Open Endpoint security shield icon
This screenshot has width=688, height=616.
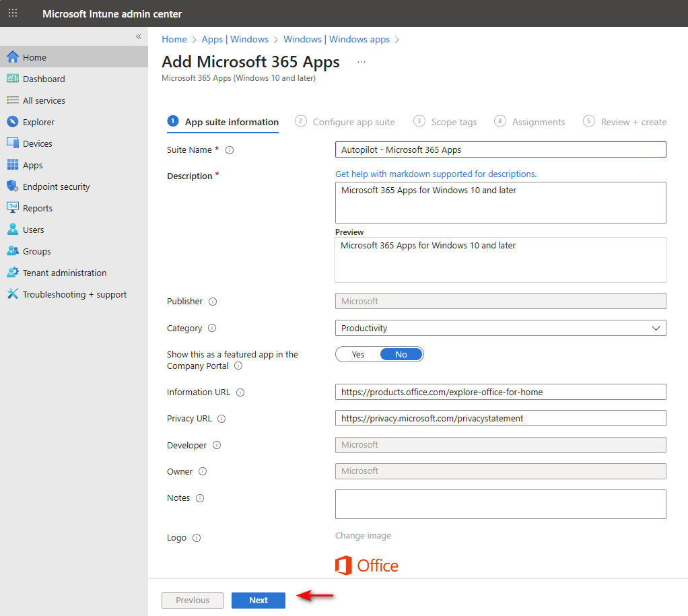tap(12, 186)
